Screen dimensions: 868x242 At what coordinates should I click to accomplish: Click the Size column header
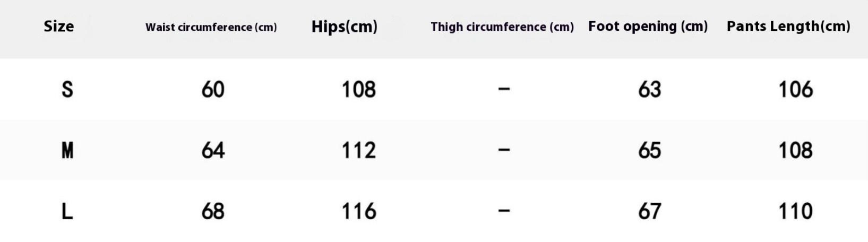point(58,27)
